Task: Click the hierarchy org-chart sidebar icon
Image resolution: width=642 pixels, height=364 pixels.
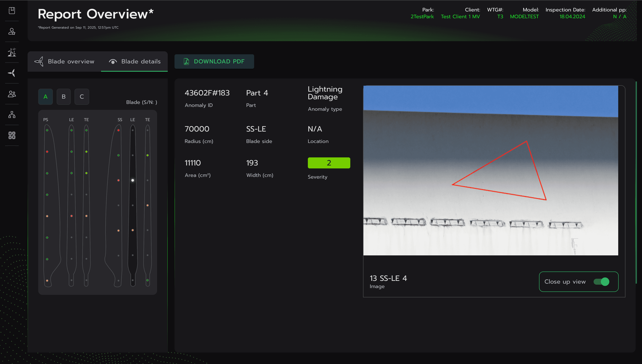Action: pos(12,115)
